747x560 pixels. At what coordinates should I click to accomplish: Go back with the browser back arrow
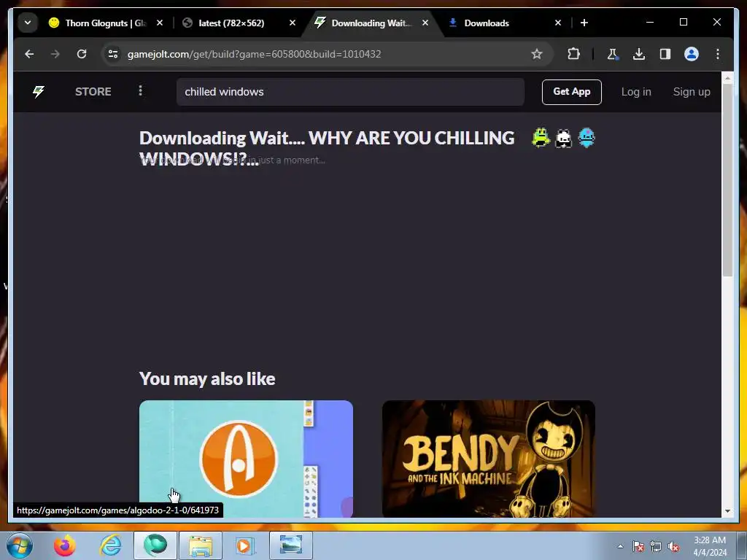[x=29, y=54]
